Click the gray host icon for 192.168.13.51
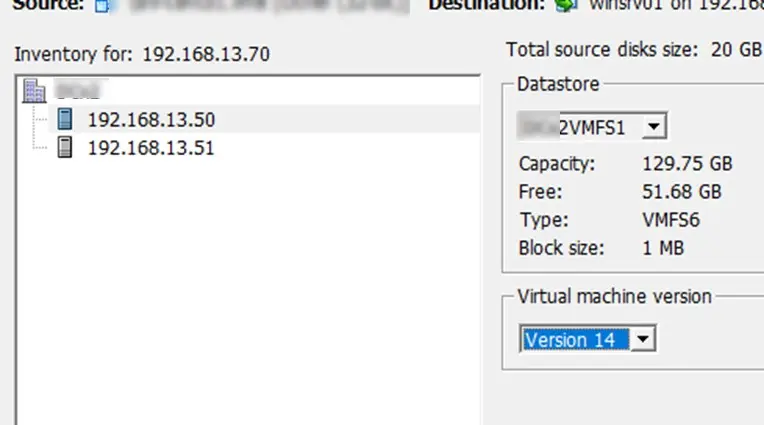Viewport: 764px width, 425px height. point(65,147)
